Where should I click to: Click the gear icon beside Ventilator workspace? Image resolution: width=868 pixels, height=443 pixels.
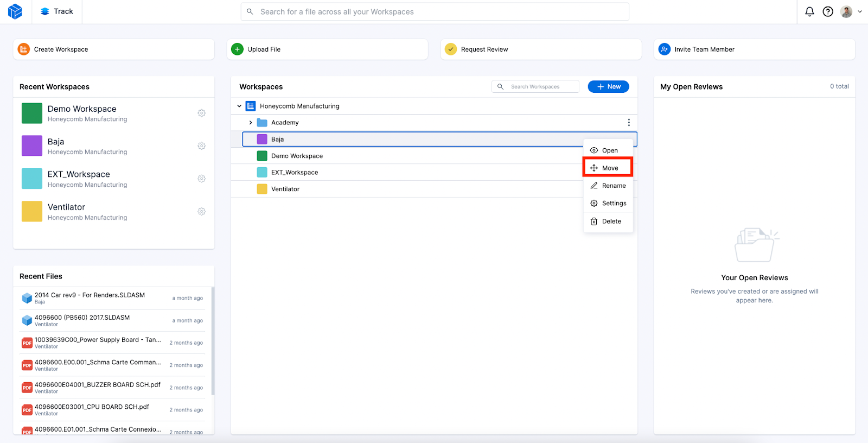click(201, 211)
